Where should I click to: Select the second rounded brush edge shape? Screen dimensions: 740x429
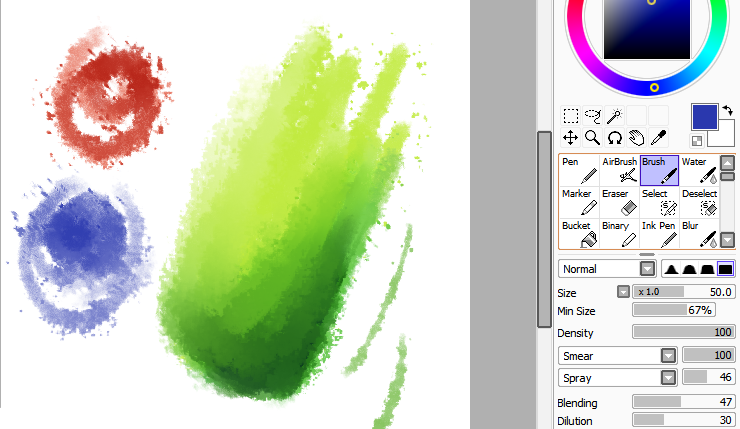coord(689,269)
